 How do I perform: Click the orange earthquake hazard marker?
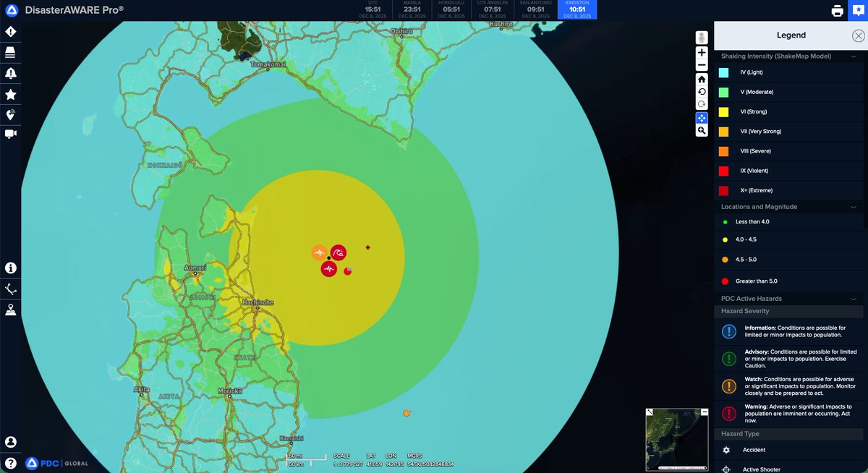click(320, 252)
